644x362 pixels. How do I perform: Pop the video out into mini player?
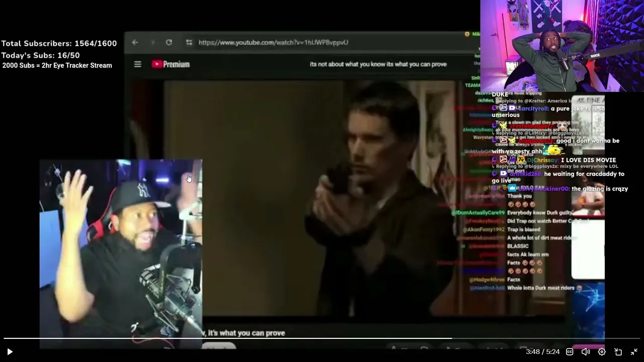click(618, 352)
